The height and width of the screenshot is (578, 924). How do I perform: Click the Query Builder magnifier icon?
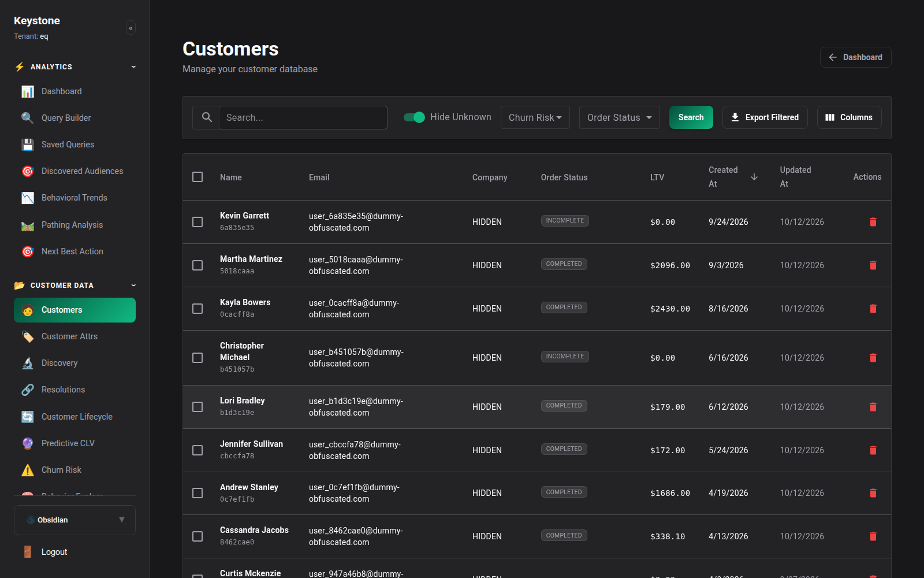click(28, 118)
